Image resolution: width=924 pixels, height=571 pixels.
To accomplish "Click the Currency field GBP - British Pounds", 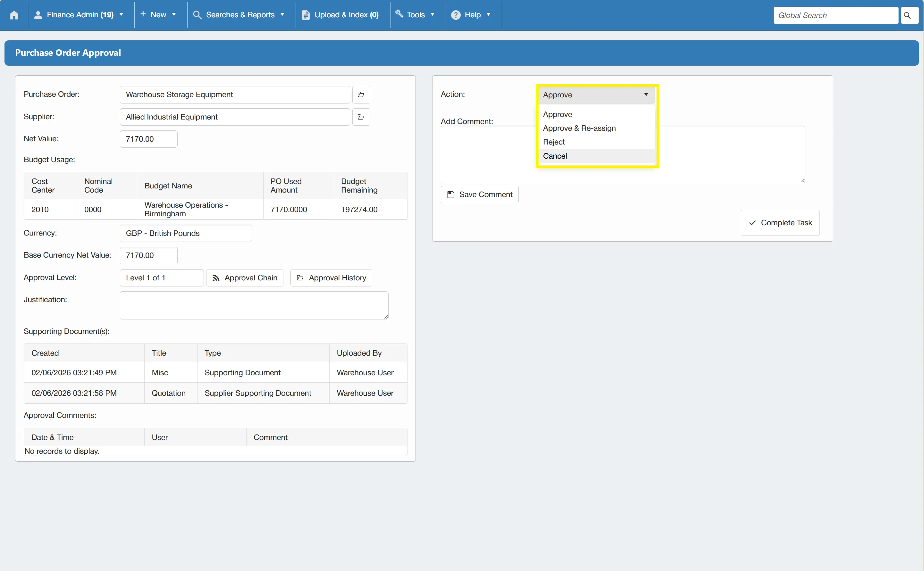I will click(x=186, y=233).
